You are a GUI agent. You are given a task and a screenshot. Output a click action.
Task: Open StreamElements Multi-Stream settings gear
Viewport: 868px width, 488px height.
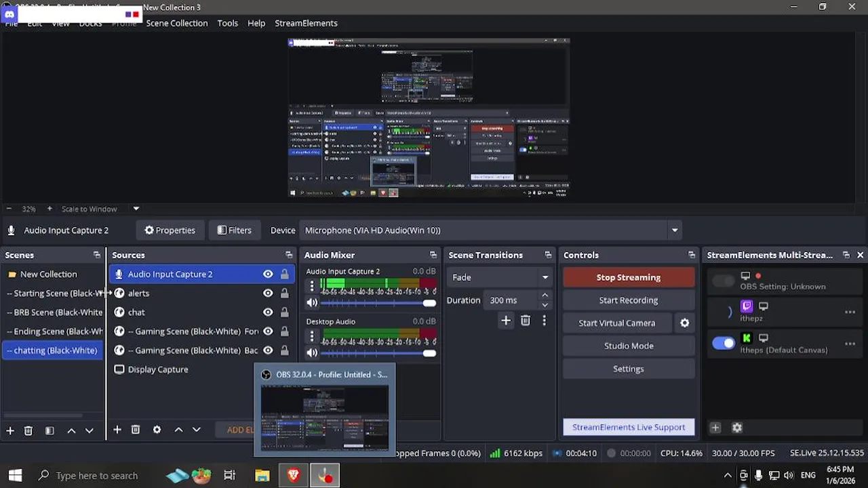[737, 428]
